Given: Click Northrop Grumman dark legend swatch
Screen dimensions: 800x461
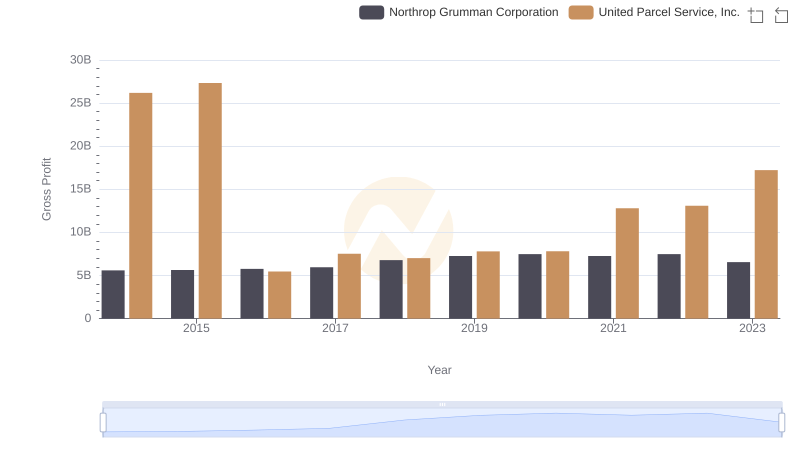Looking at the screenshot, I should coord(371,12).
